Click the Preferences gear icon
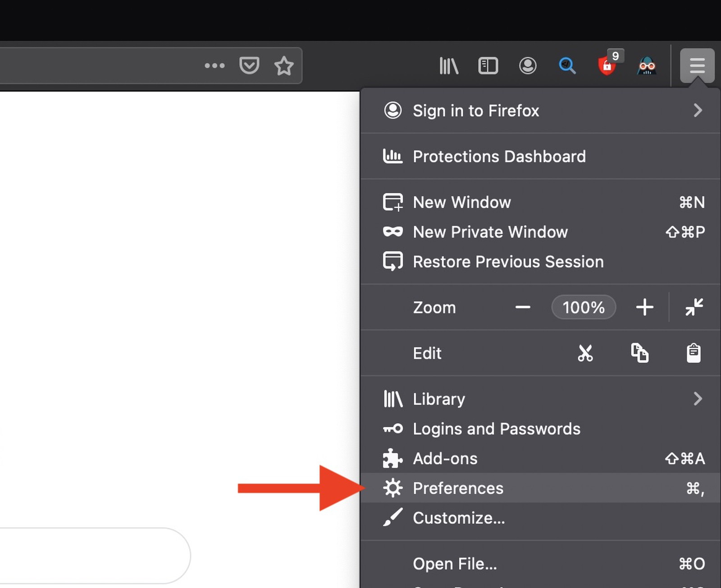Viewport: 721px width, 588px height. click(393, 488)
